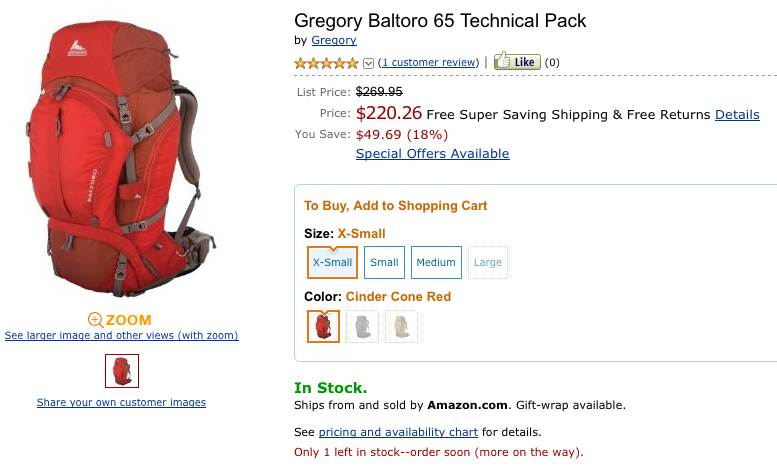Select the Cinder Cone Red swatch
This screenshot has height=469, width=777.
point(323,327)
